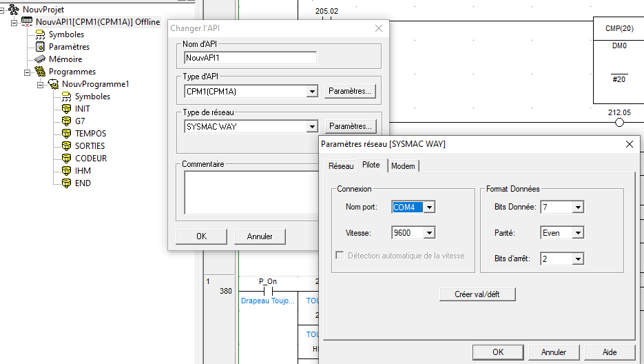644x364 pixels.
Task: Collapse the NouvAPI1 tree node
Action: 14,23
